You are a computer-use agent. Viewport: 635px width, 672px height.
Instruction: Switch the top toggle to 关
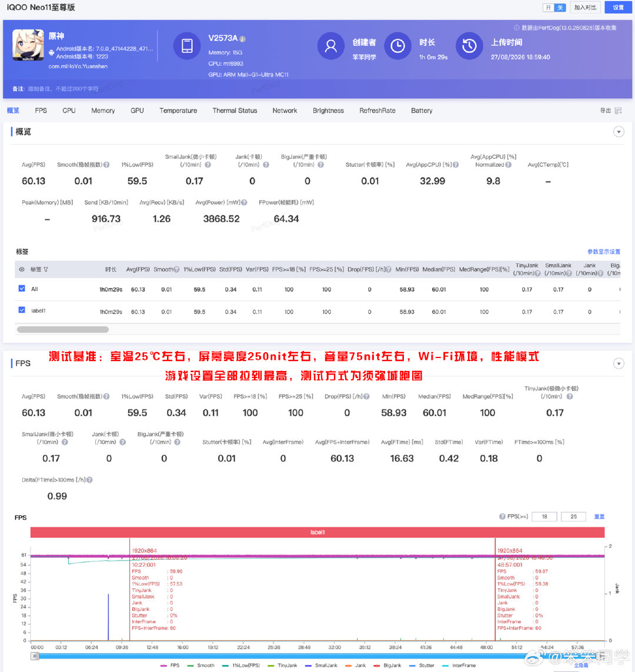click(560, 8)
